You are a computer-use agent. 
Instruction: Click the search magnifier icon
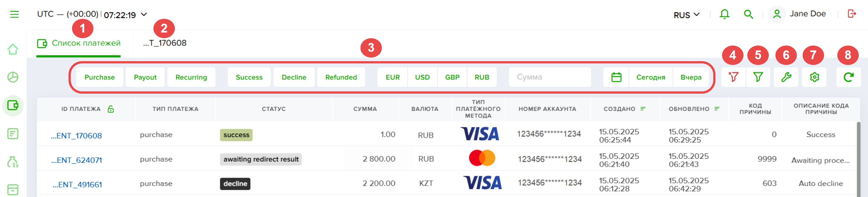[748, 14]
